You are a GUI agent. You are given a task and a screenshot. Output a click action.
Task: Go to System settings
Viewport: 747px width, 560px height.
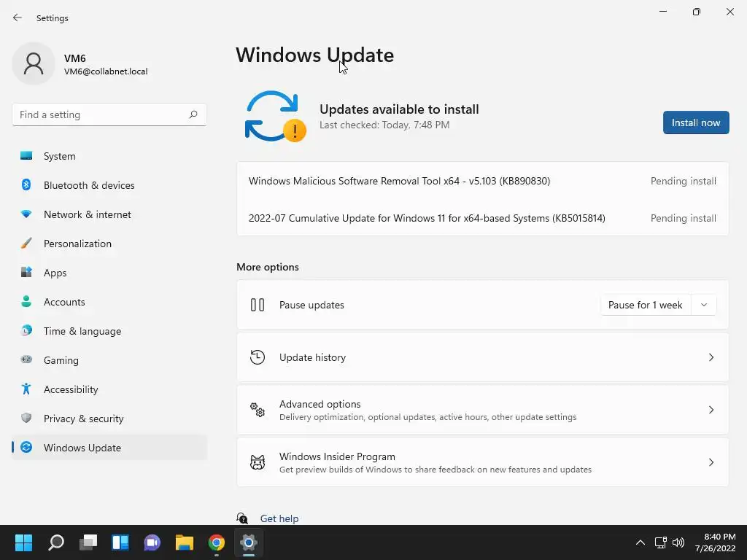pos(109,156)
